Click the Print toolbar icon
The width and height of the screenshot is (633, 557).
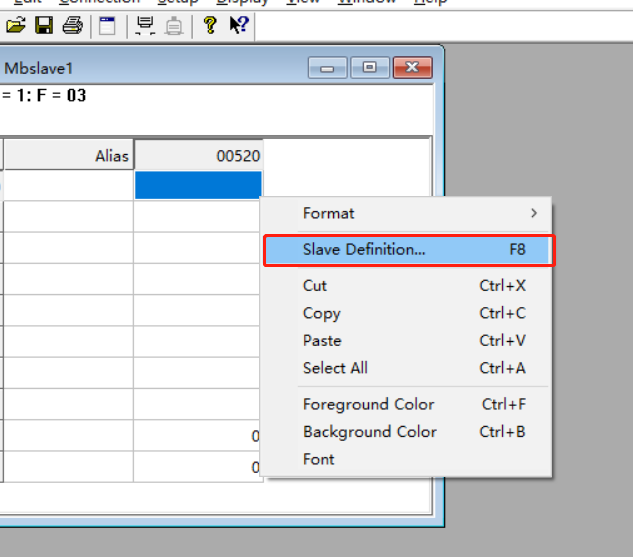[72, 26]
